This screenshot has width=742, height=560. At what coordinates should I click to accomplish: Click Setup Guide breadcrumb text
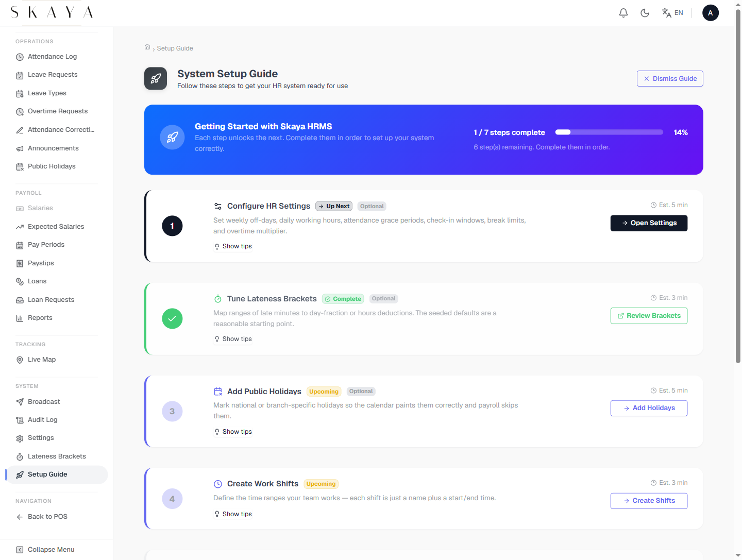(x=175, y=48)
